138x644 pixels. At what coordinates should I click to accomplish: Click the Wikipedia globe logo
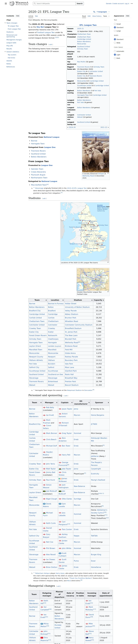[x=11, y=4]
